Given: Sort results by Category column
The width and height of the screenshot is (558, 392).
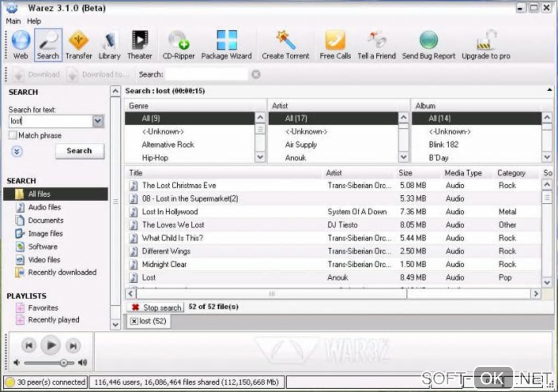Looking at the screenshot, I should [x=516, y=173].
